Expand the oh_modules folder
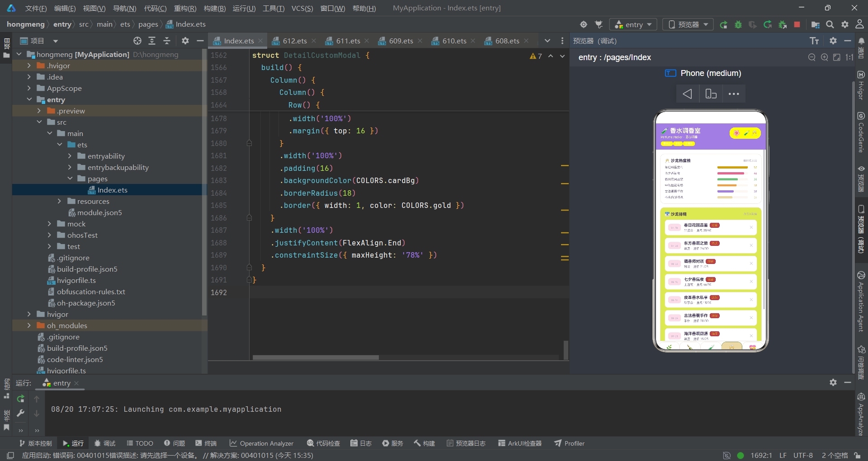The width and height of the screenshot is (868, 461). (x=29, y=325)
